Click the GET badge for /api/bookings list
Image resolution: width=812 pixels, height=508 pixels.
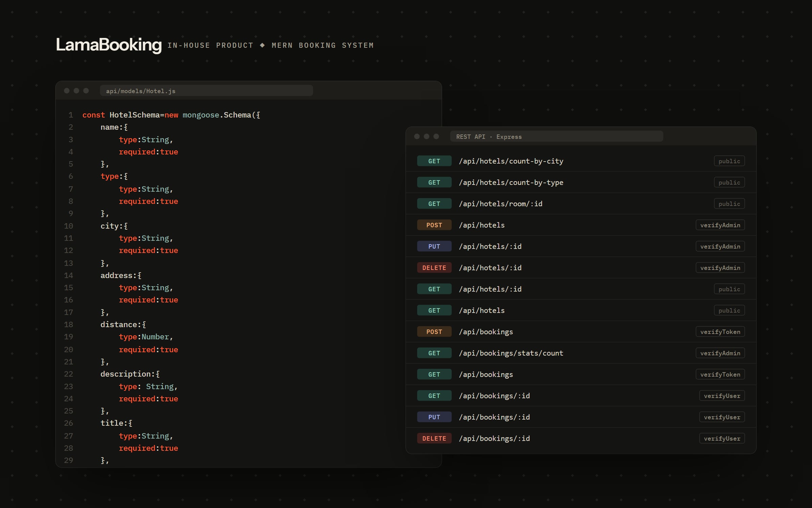tap(434, 375)
